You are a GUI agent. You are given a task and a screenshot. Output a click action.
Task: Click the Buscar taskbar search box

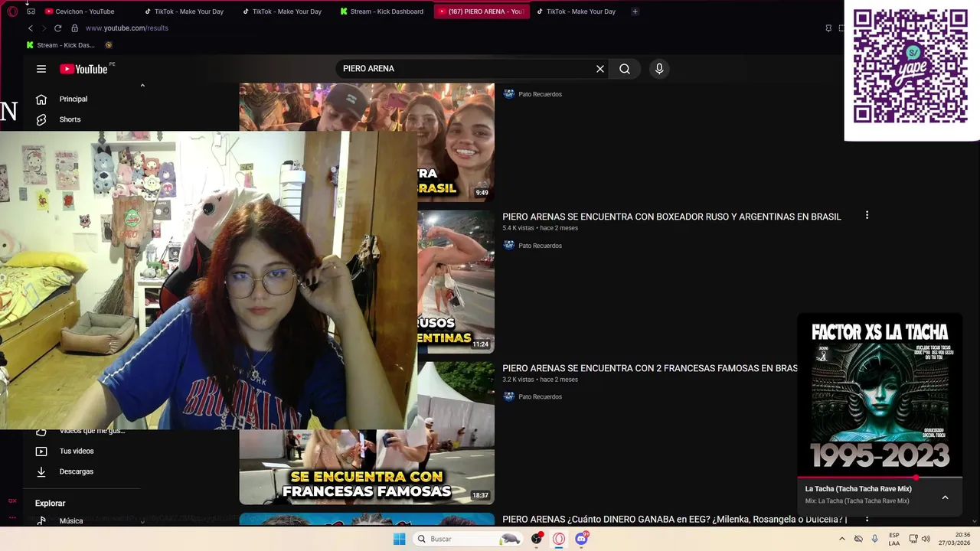coord(468,539)
